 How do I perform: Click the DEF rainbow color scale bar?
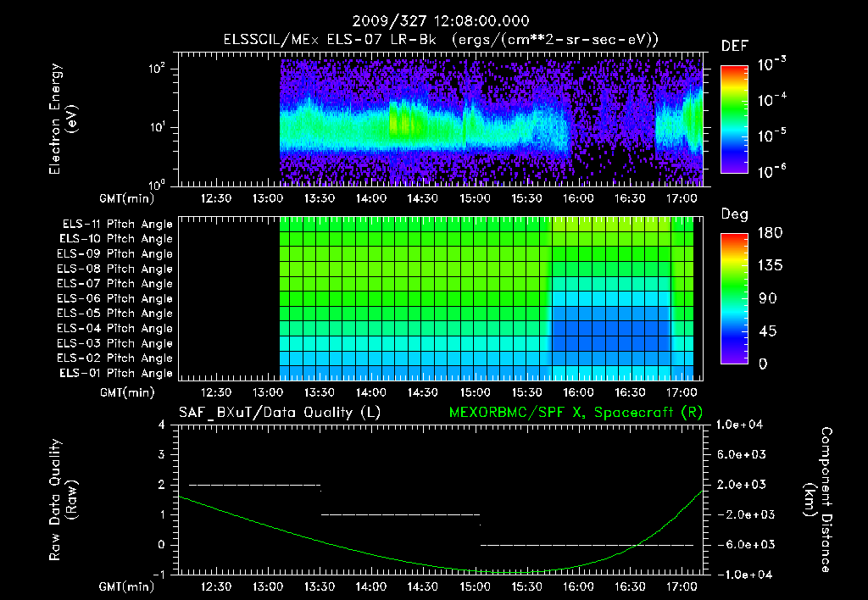point(735,119)
